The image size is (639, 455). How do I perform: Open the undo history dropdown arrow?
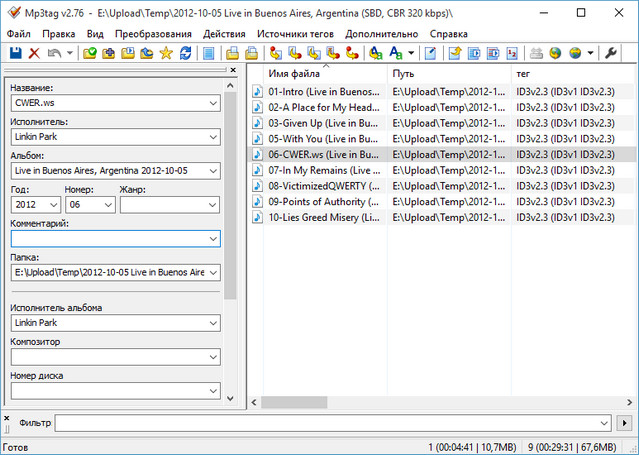tap(70, 53)
